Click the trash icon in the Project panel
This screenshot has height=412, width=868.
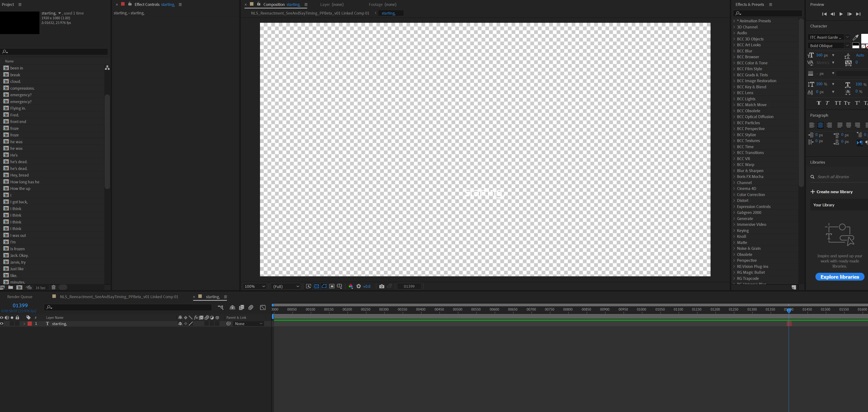coord(53,287)
